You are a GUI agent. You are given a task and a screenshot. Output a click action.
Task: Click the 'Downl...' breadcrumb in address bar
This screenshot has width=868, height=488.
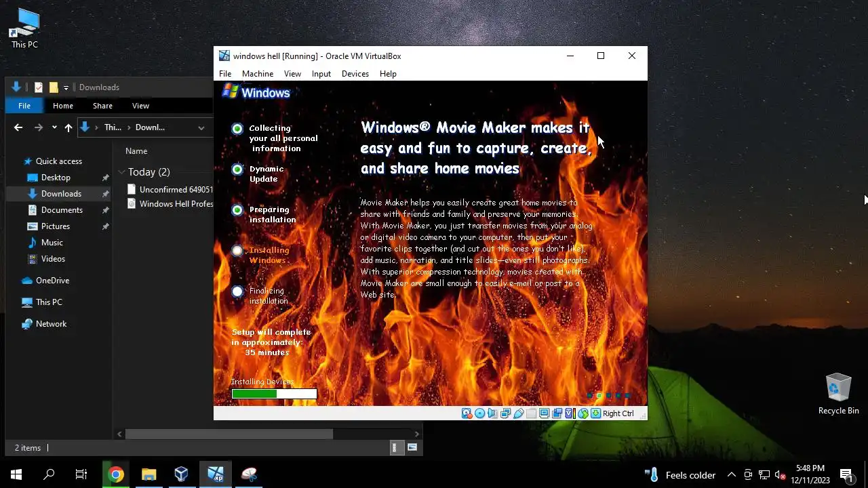coord(150,127)
